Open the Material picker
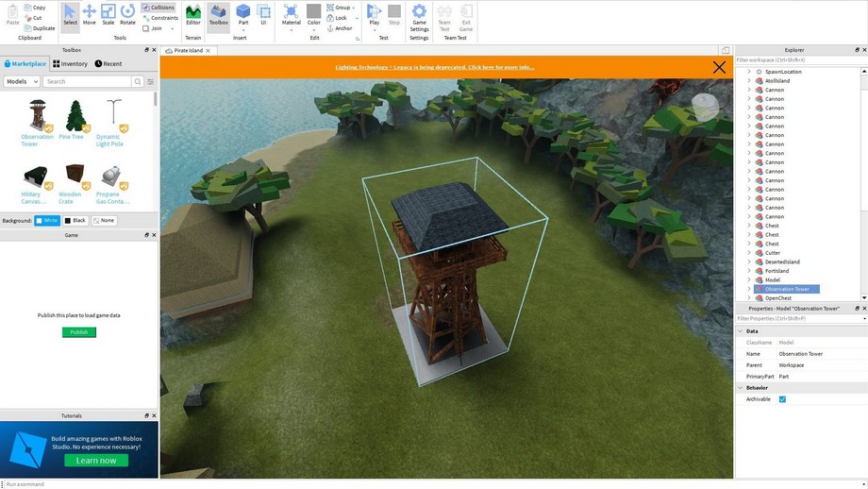The height and width of the screenshot is (489, 868). click(292, 17)
